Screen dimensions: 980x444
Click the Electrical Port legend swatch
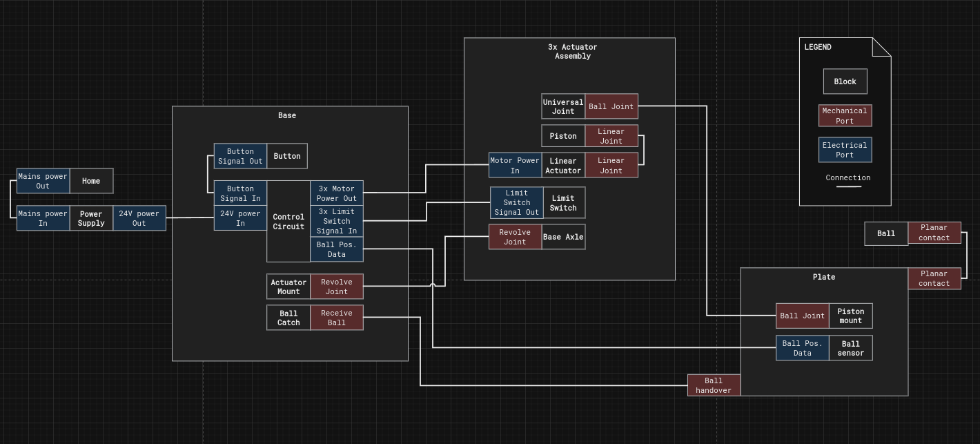(845, 150)
